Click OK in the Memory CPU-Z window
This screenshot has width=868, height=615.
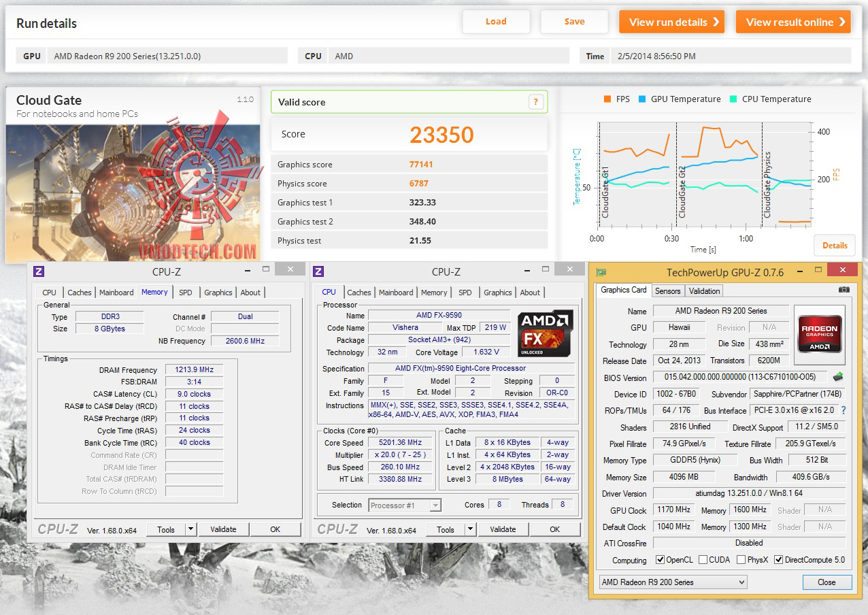[x=275, y=529]
